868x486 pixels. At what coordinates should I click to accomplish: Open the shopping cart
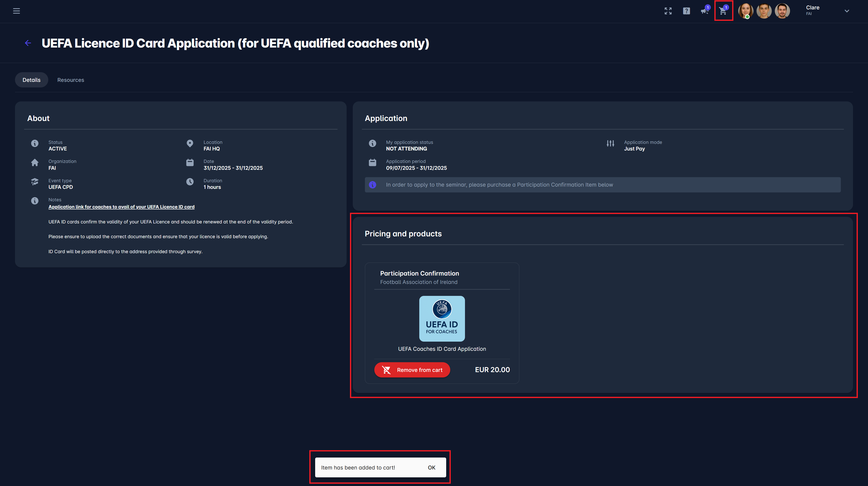[723, 11]
